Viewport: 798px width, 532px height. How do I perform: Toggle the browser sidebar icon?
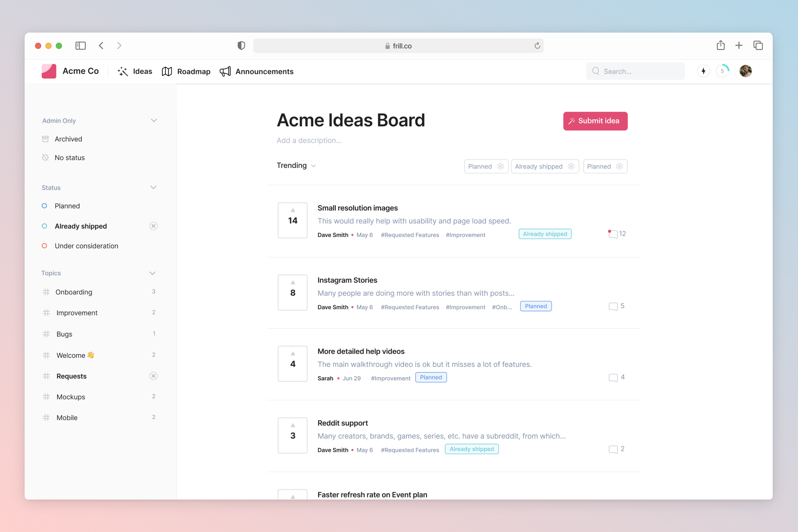(80, 46)
